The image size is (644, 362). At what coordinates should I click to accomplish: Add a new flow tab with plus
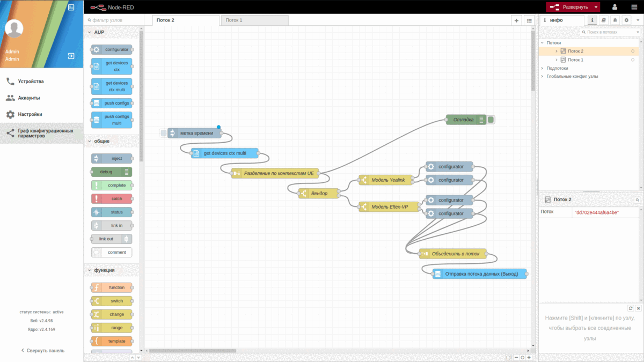tap(516, 20)
